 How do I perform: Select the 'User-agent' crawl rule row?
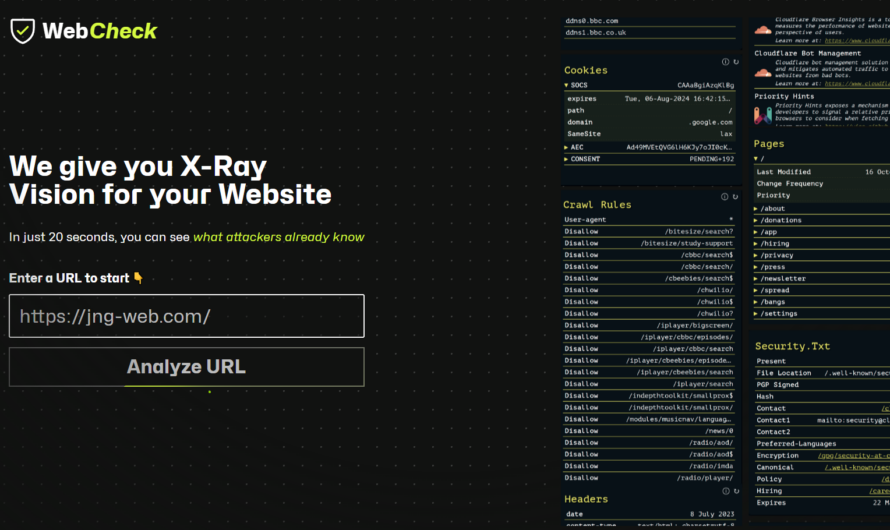649,220
